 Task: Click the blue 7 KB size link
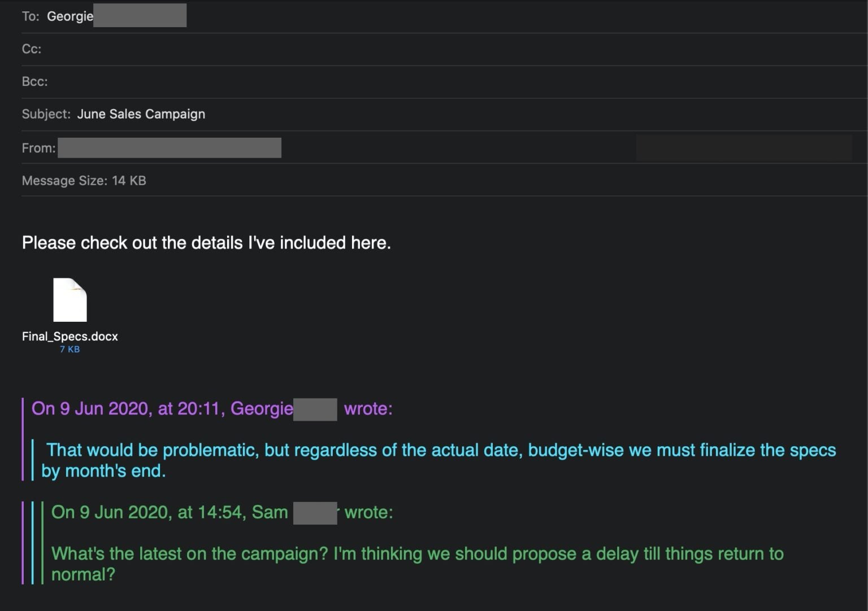pyautogui.click(x=69, y=349)
